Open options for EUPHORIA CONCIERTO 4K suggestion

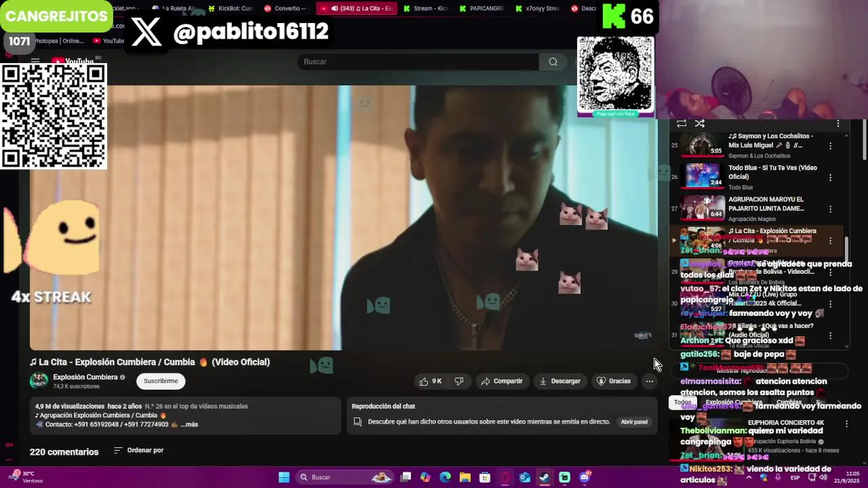pos(846,424)
